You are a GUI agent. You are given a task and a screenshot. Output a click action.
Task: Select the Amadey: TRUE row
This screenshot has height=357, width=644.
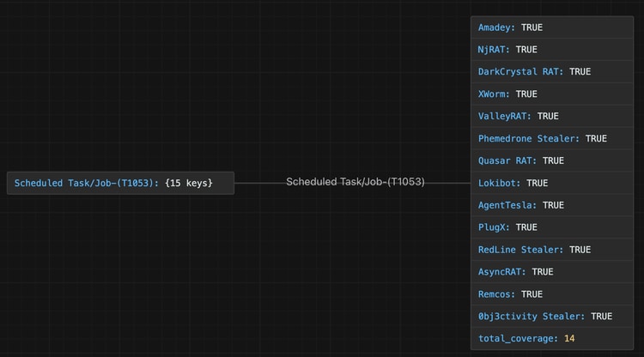552,27
